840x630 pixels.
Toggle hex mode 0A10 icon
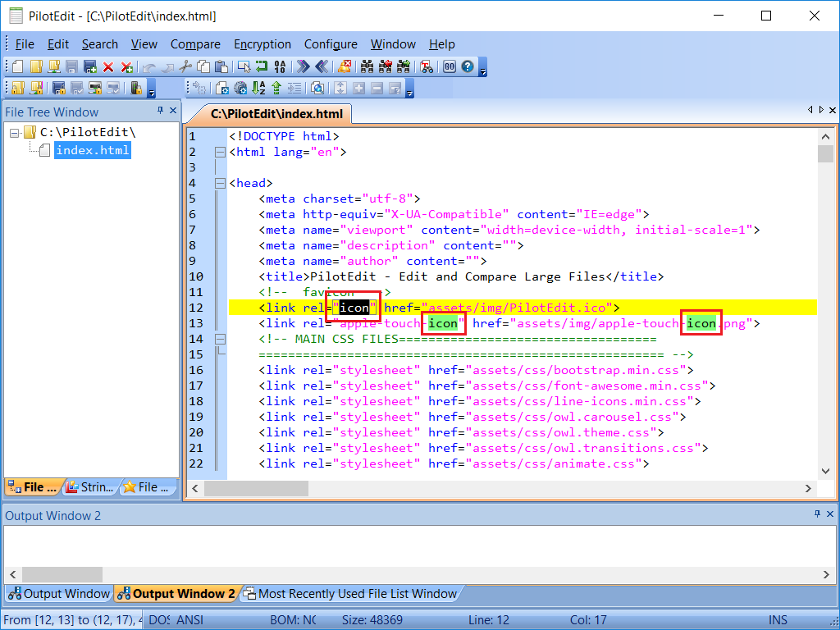point(280,66)
